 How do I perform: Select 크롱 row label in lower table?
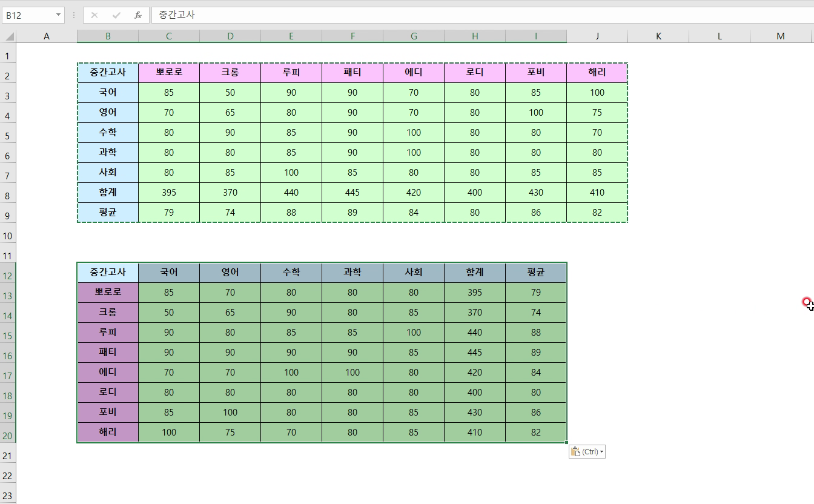[x=108, y=313]
